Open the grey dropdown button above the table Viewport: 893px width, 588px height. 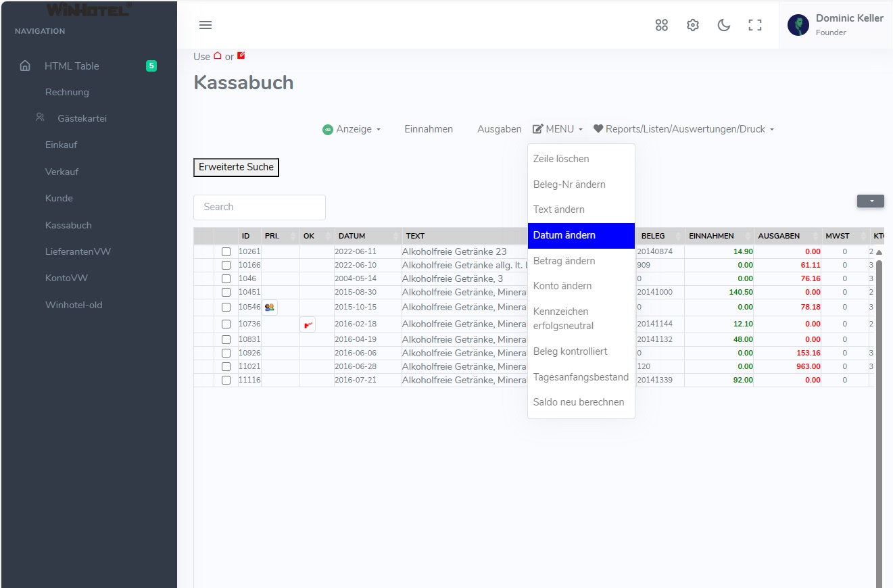click(x=871, y=201)
